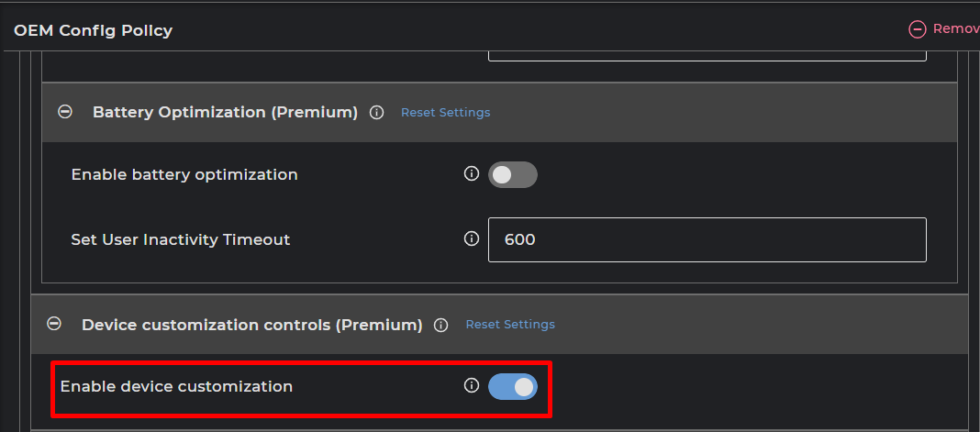Open info icon for Enable device customization
The image size is (980, 432).
tap(472, 386)
